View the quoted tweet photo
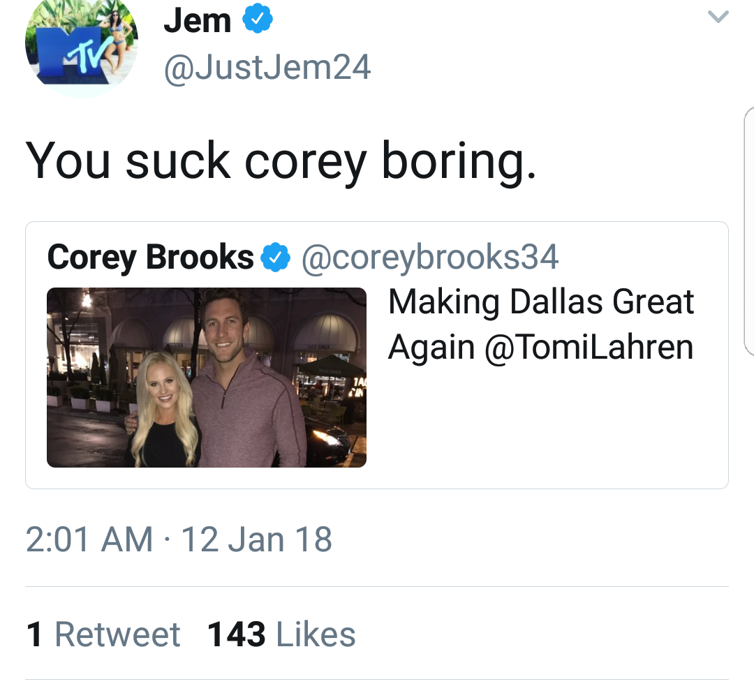The image size is (754, 700). (x=206, y=378)
